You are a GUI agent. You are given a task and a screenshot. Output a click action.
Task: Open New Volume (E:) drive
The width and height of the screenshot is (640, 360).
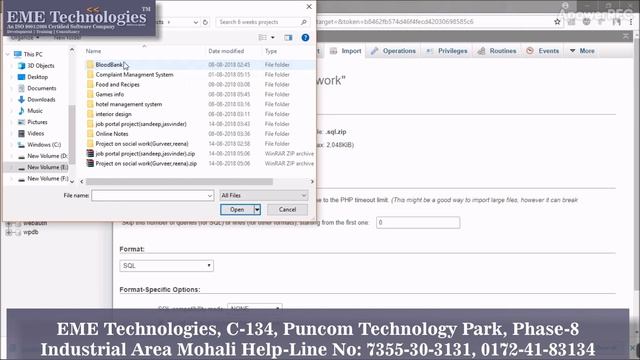(x=47, y=167)
